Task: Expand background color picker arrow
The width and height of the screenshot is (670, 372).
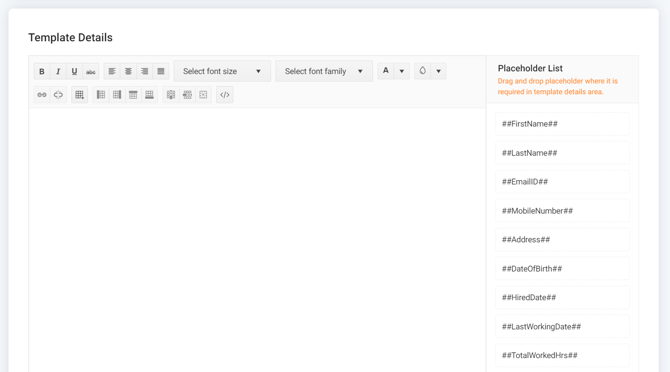Action: point(438,71)
